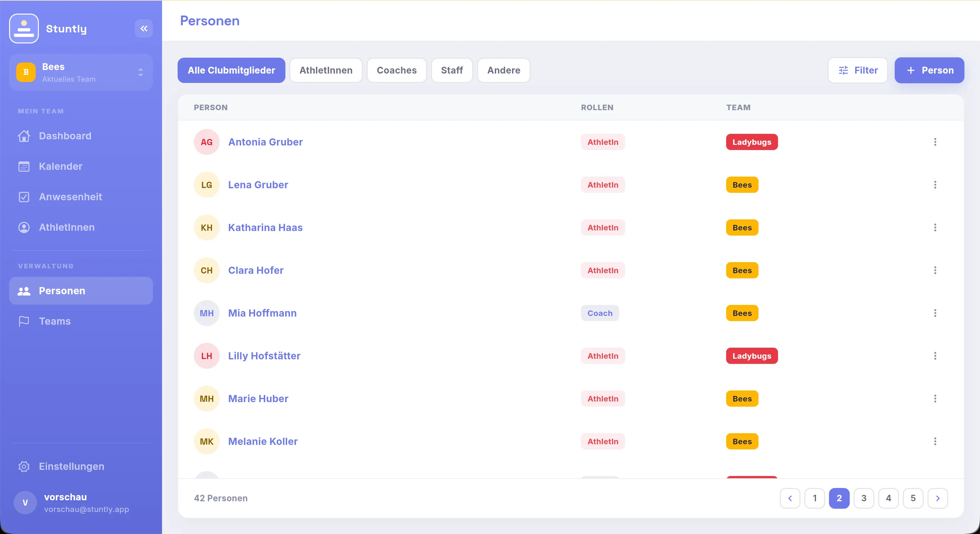Open Teams from the sidebar
This screenshot has width=980, height=534.
(81, 321)
